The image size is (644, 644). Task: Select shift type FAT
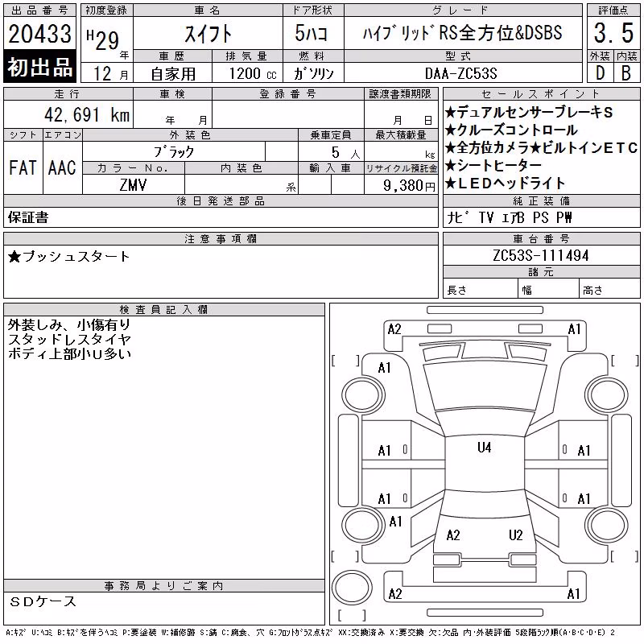(x=23, y=167)
